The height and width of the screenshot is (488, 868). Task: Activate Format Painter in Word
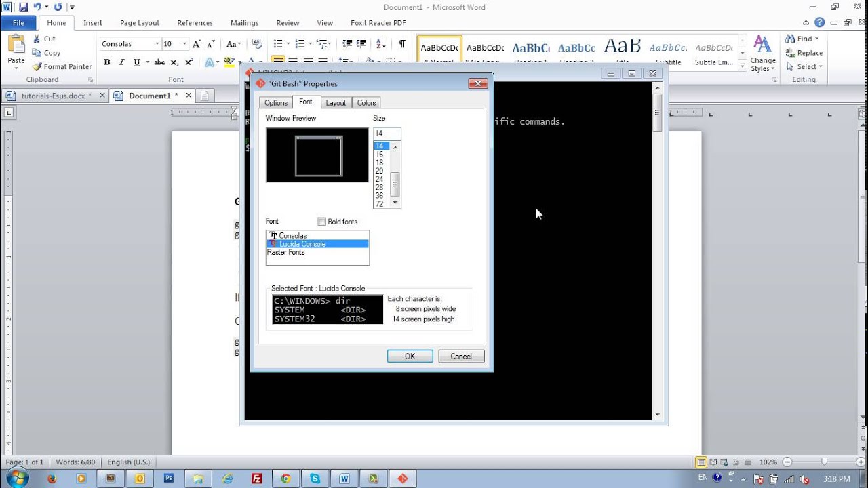click(62, 67)
